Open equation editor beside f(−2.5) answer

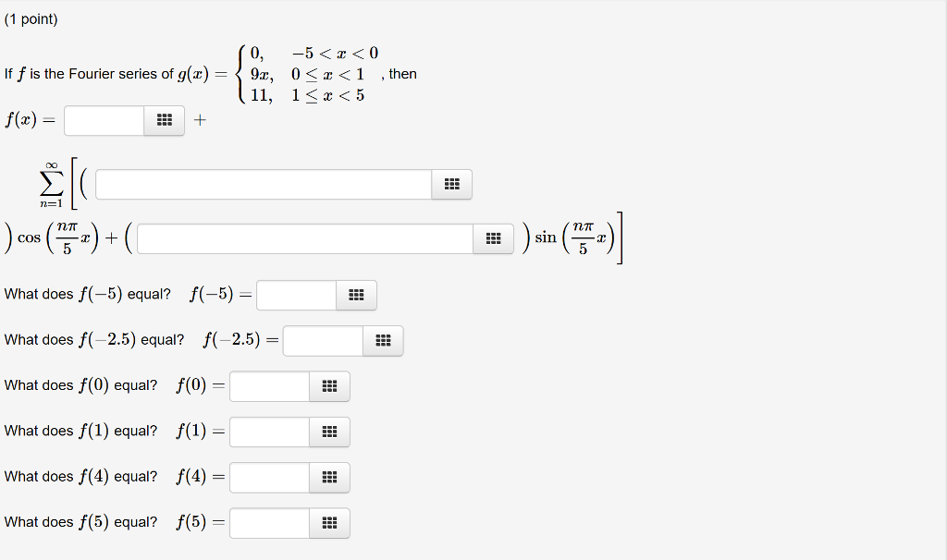(x=383, y=341)
